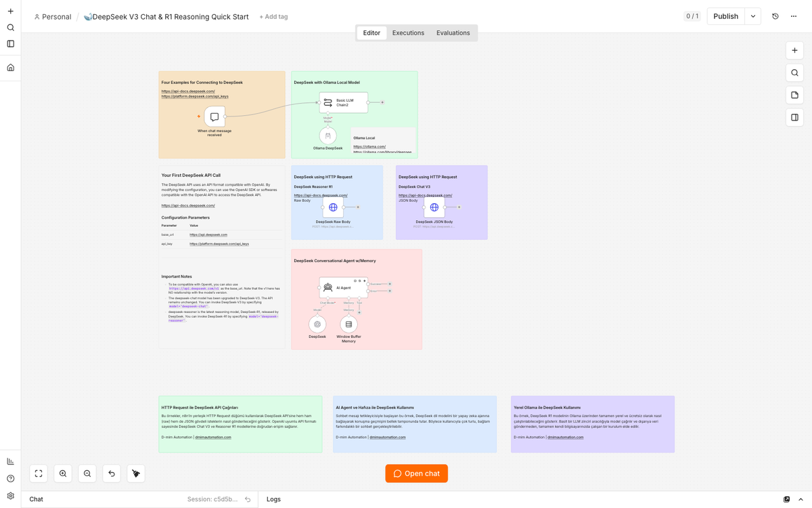Switch to the Executions tab

408,33
